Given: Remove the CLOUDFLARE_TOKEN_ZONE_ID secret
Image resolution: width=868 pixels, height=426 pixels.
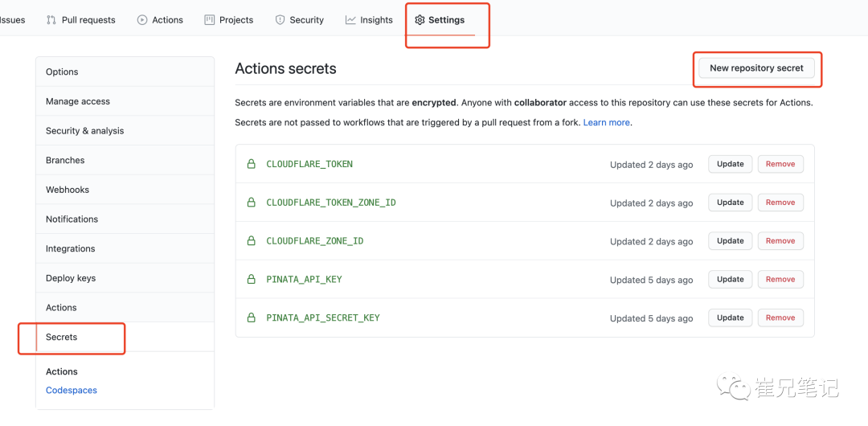Looking at the screenshot, I should pos(780,203).
